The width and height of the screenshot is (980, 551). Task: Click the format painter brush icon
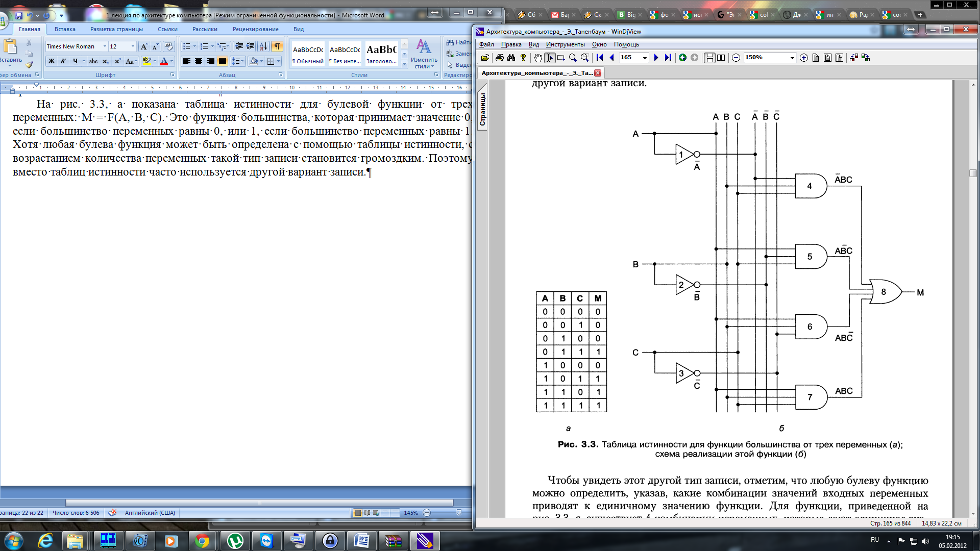(x=29, y=65)
